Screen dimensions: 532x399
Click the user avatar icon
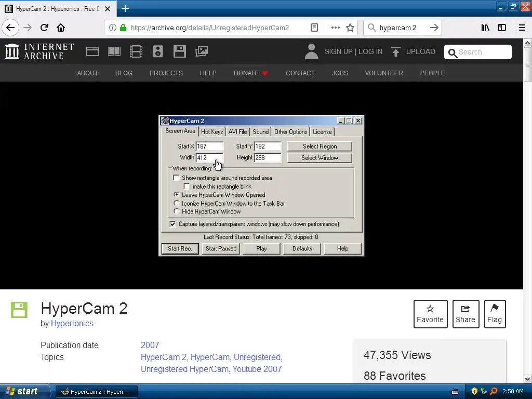click(312, 51)
